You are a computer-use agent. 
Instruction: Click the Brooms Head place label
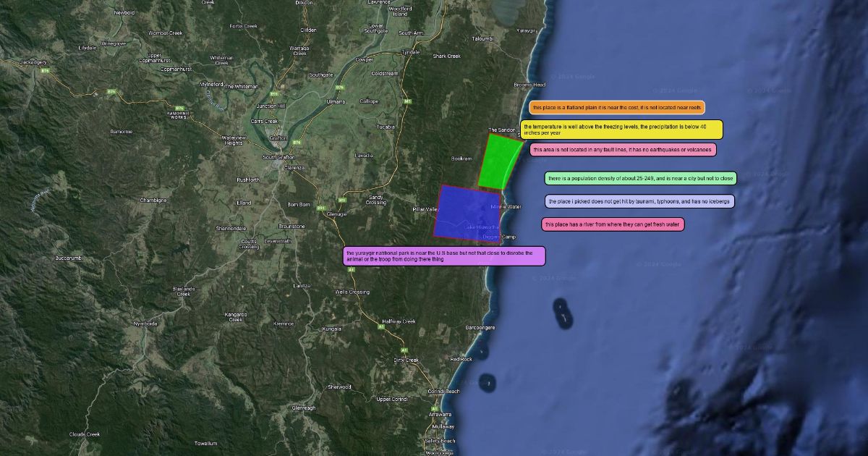529,85
